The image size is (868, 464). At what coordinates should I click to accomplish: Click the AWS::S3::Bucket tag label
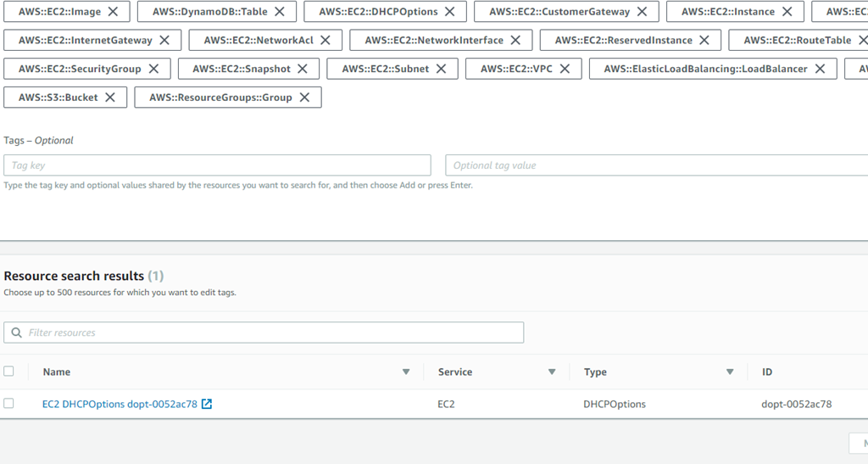(x=58, y=98)
